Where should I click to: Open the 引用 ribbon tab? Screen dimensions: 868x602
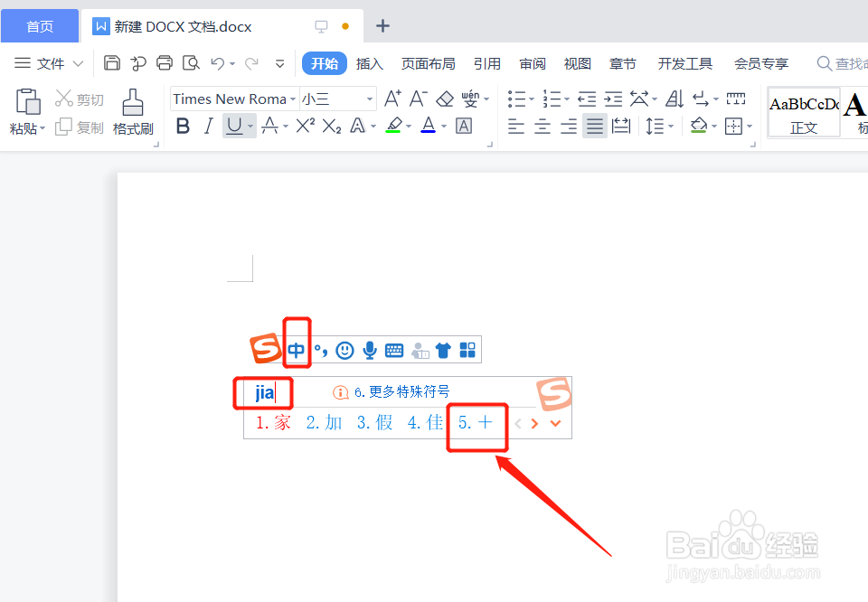click(x=487, y=63)
